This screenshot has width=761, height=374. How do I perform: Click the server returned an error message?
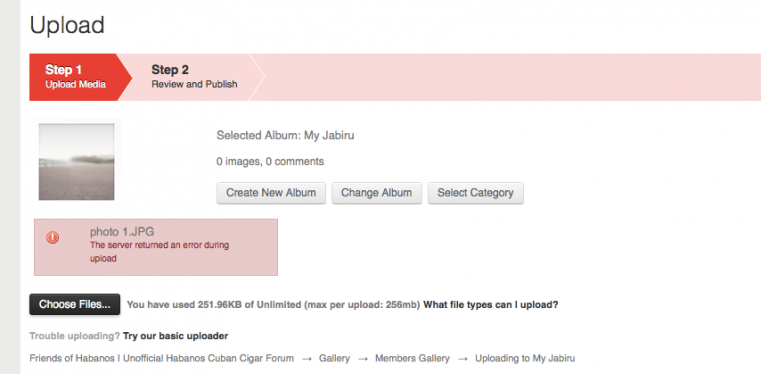coord(159,252)
